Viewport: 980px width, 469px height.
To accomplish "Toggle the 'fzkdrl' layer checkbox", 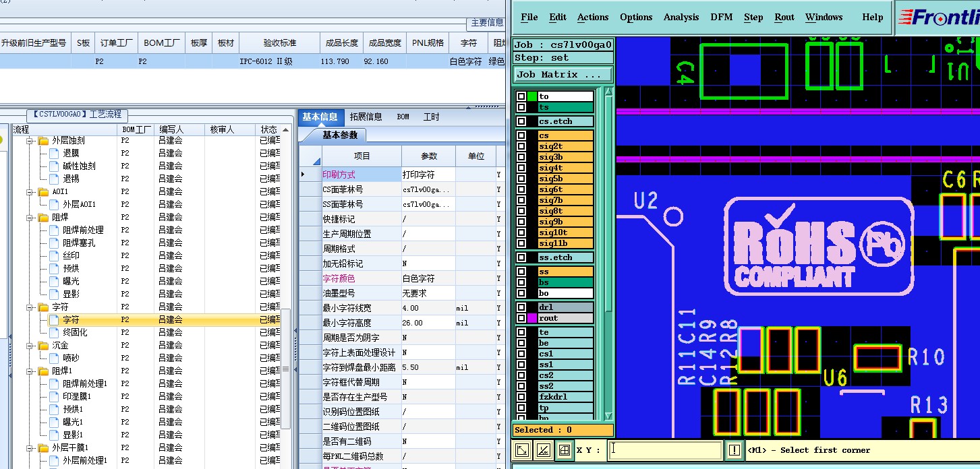I will 521,397.
